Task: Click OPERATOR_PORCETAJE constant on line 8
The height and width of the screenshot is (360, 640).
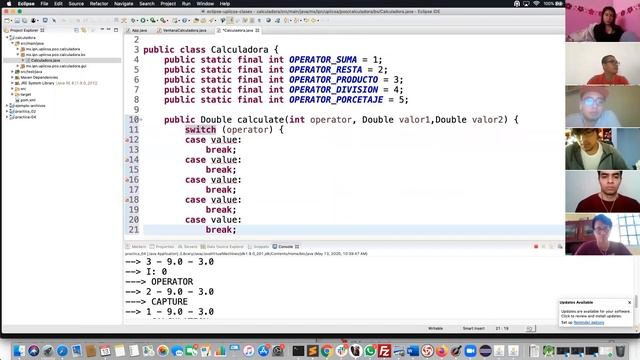Action: click(x=336, y=100)
